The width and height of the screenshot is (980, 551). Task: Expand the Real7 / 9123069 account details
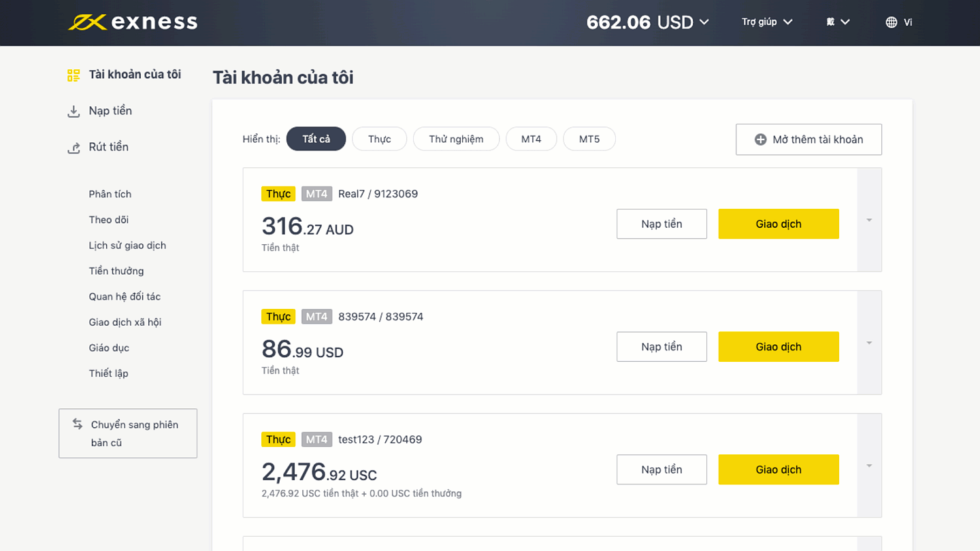click(x=869, y=220)
